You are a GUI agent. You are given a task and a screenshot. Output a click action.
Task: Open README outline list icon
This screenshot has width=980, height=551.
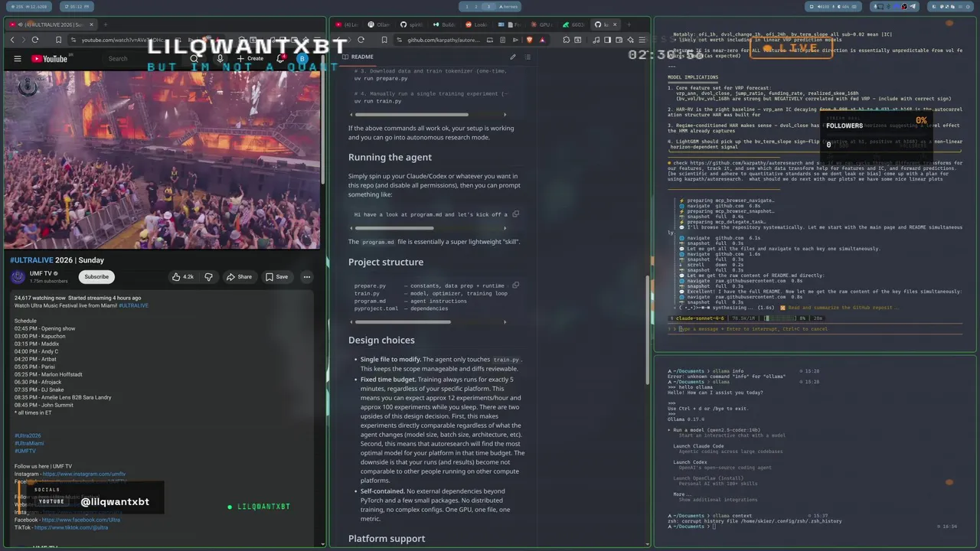[x=528, y=57]
